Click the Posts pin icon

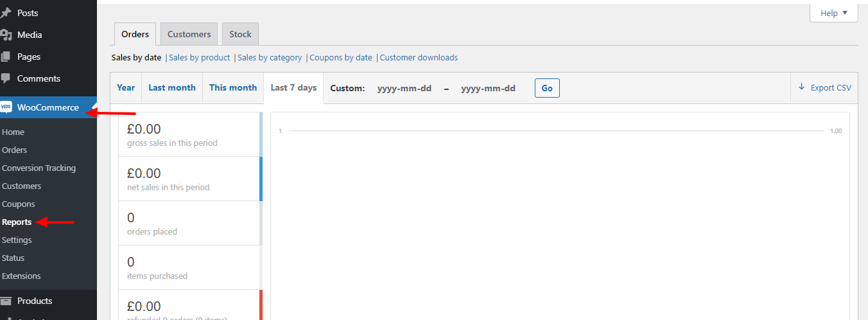click(x=6, y=13)
